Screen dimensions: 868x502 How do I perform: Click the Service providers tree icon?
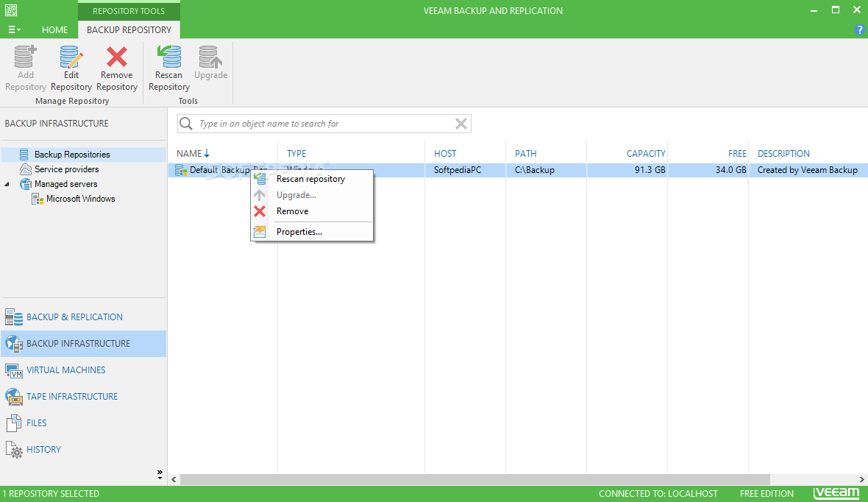point(26,169)
